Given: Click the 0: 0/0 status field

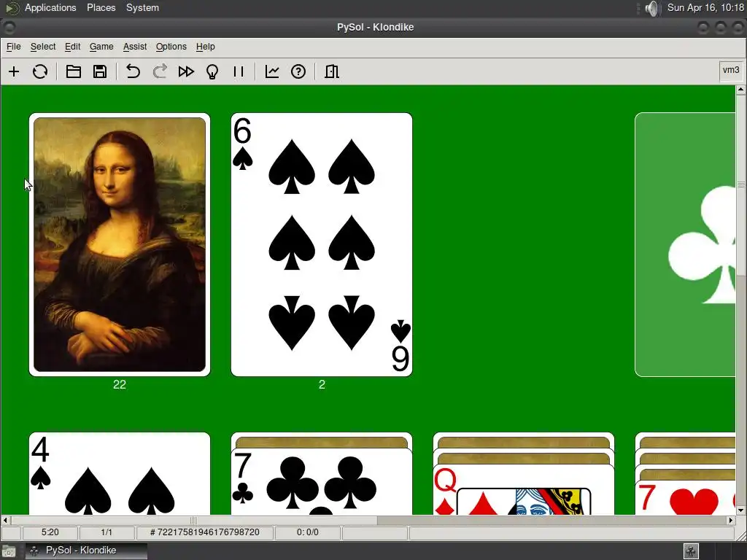Looking at the screenshot, I should [x=308, y=532].
